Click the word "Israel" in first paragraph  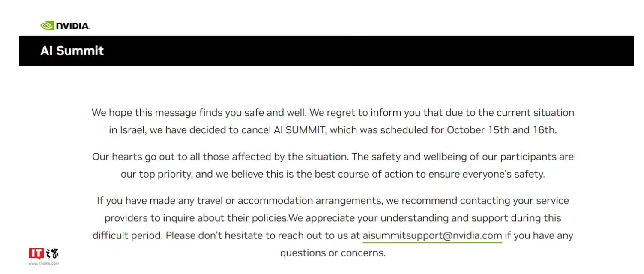pyautogui.click(x=133, y=130)
